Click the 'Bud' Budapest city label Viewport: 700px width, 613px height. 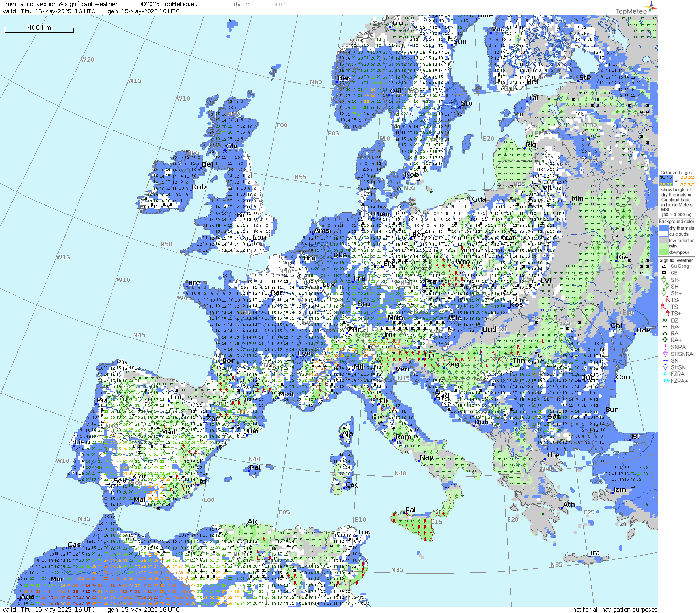[490, 329]
